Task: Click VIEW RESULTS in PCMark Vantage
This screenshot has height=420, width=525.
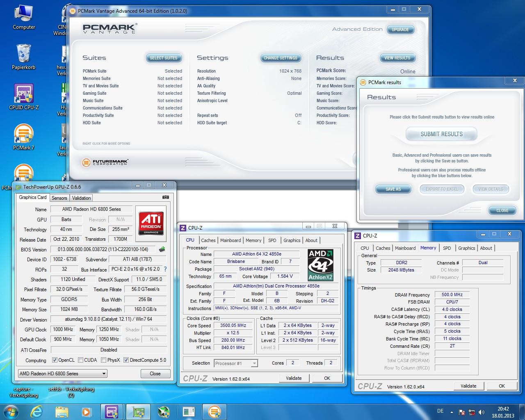Action: tap(397, 58)
